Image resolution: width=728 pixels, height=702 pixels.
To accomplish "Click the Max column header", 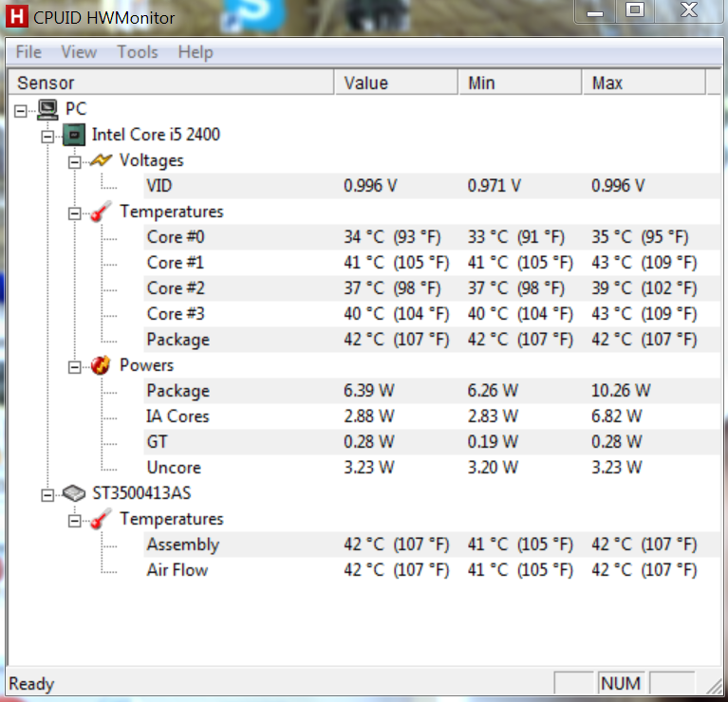I will pyautogui.click(x=644, y=83).
